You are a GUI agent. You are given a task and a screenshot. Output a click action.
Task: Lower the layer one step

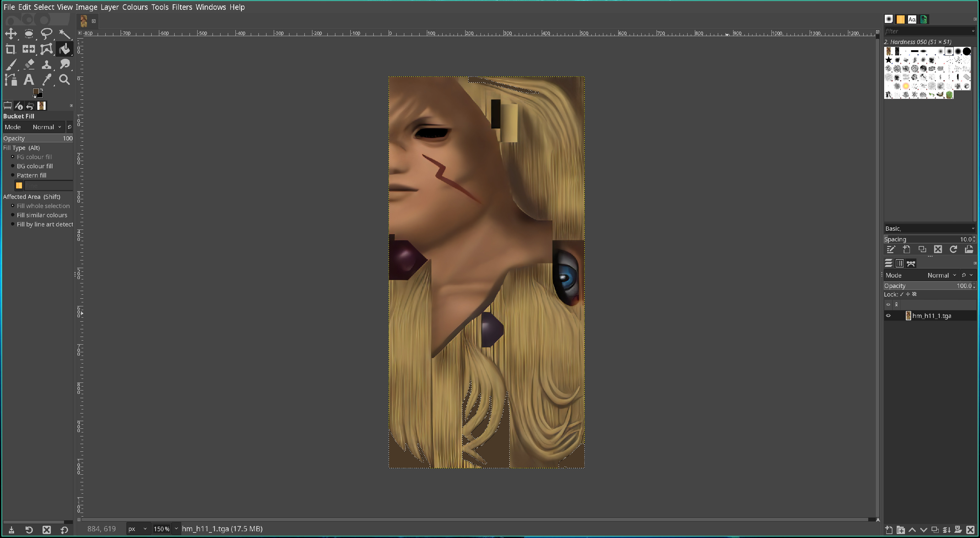(923, 530)
